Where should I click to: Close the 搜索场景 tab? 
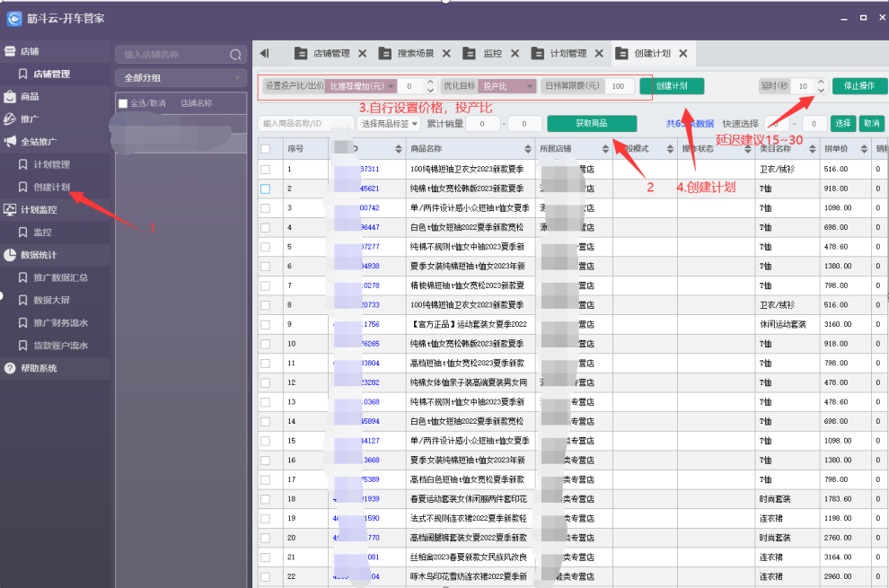(x=446, y=53)
